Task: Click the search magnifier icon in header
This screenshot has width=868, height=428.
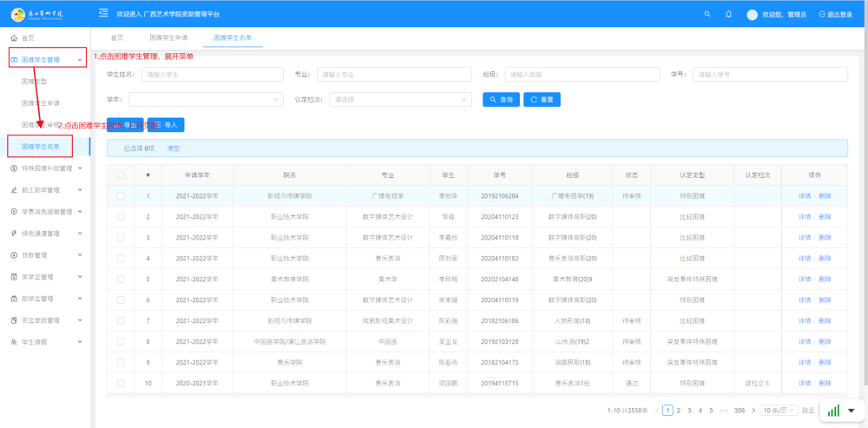Action: [707, 14]
